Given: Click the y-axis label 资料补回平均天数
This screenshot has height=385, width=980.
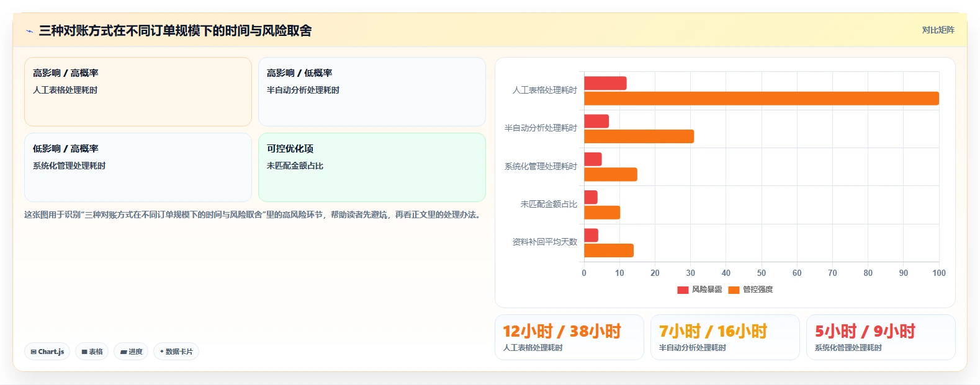Looking at the screenshot, I should (x=544, y=242).
